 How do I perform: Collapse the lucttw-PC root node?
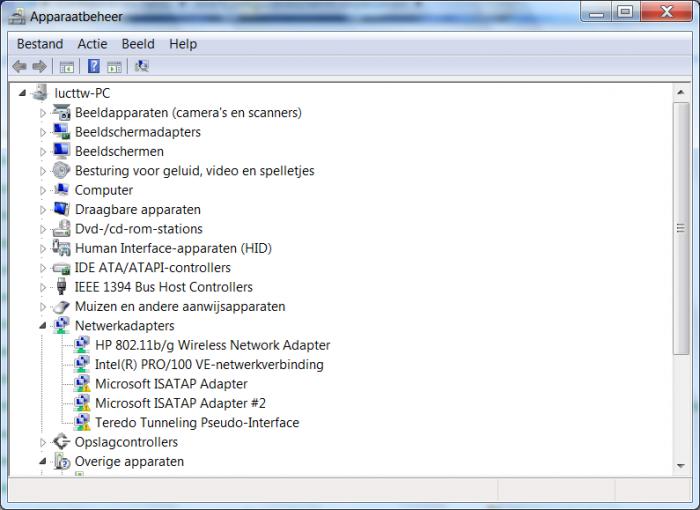(x=22, y=93)
